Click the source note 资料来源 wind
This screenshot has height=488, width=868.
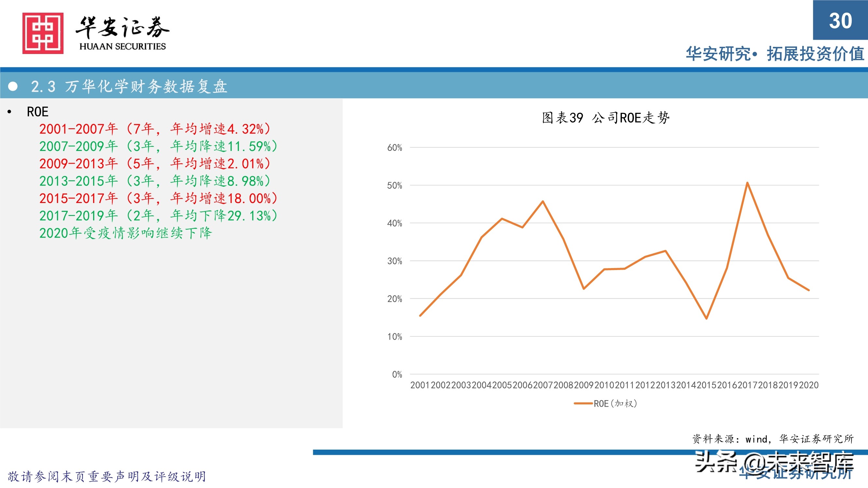click(773, 439)
